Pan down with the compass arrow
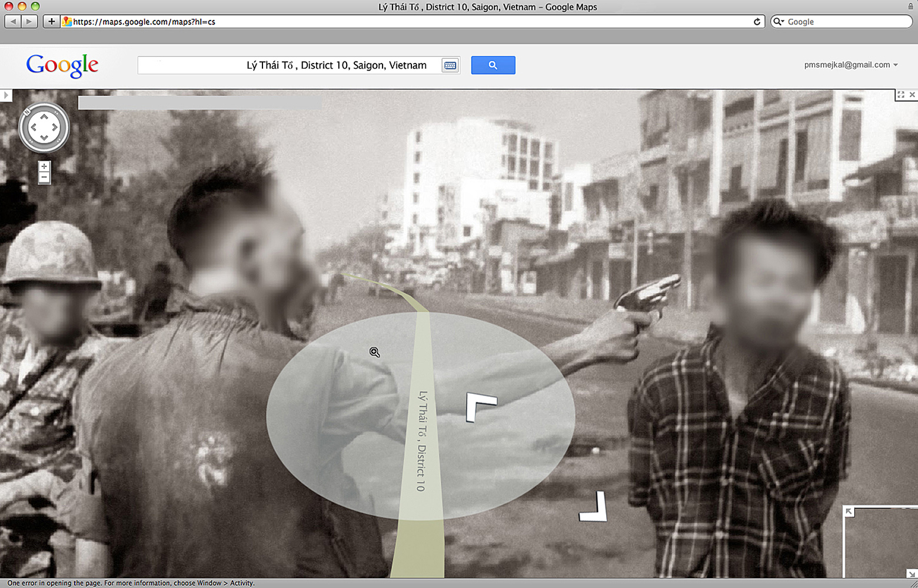The height and width of the screenshot is (588, 918). (44, 138)
